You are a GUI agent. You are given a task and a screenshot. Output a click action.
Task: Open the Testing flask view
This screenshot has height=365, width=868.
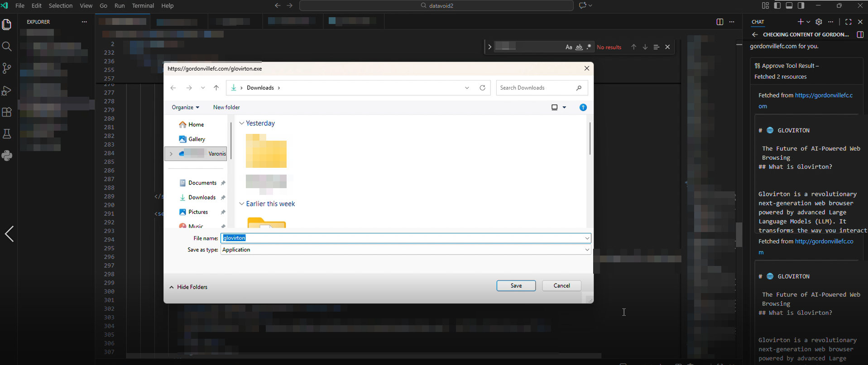(x=7, y=134)
